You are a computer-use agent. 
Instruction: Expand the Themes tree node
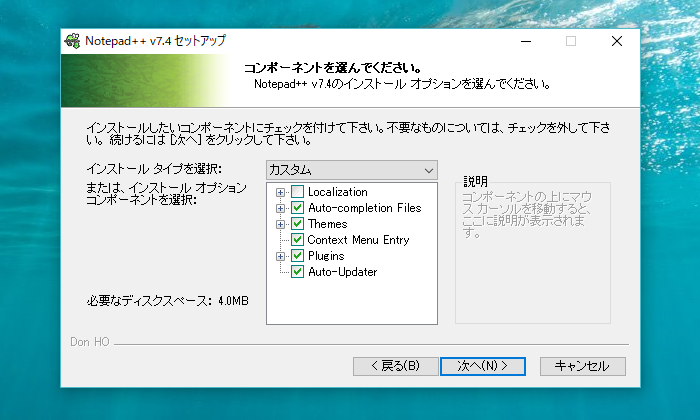click(x=280, y=225)
